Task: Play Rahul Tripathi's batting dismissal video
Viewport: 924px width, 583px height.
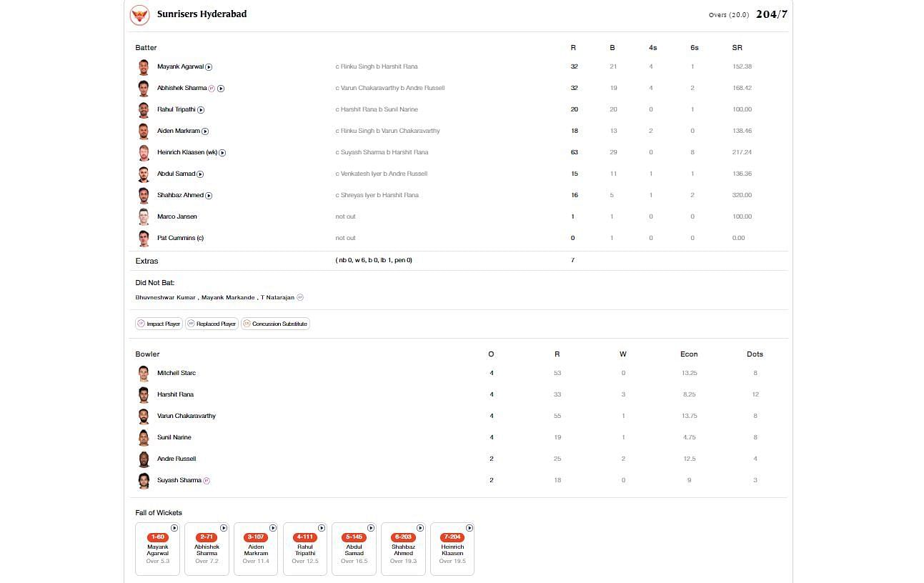Action: tap(201, 110)
